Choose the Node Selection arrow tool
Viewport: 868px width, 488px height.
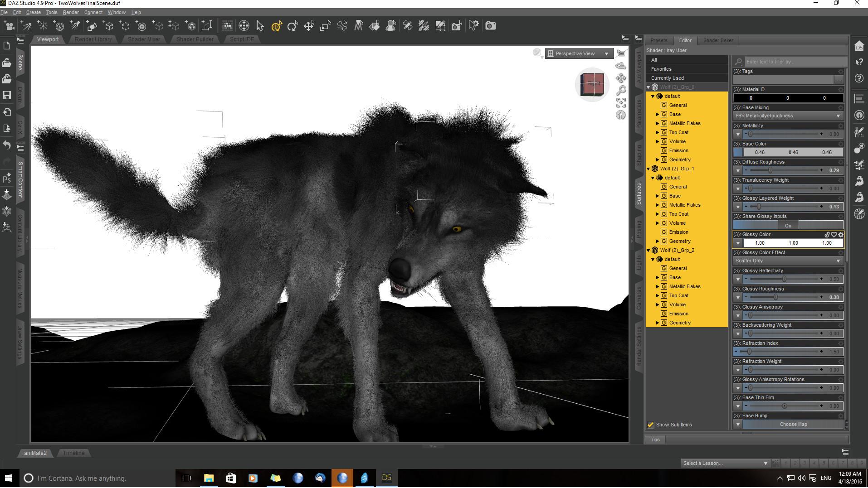click(x=260, y=26)
